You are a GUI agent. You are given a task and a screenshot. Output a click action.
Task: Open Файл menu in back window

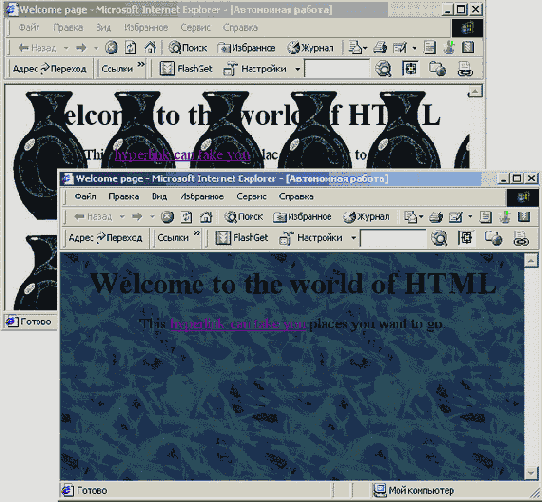(x=29, y=27)
